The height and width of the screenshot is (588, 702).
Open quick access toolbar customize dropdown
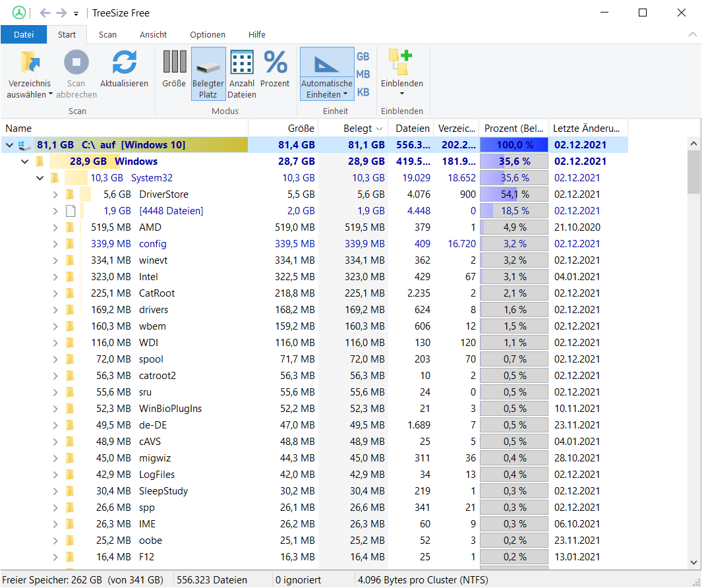[x=76, y=14]
